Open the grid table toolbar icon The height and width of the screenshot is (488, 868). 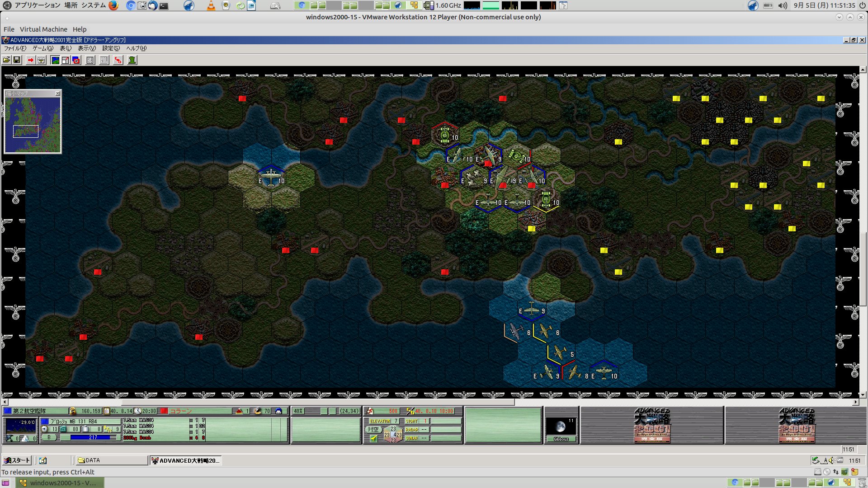coord(90,60)
